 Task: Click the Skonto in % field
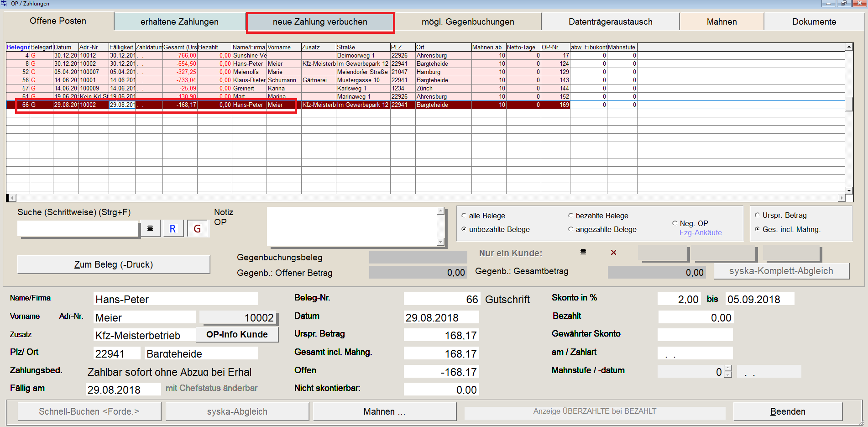679,299
